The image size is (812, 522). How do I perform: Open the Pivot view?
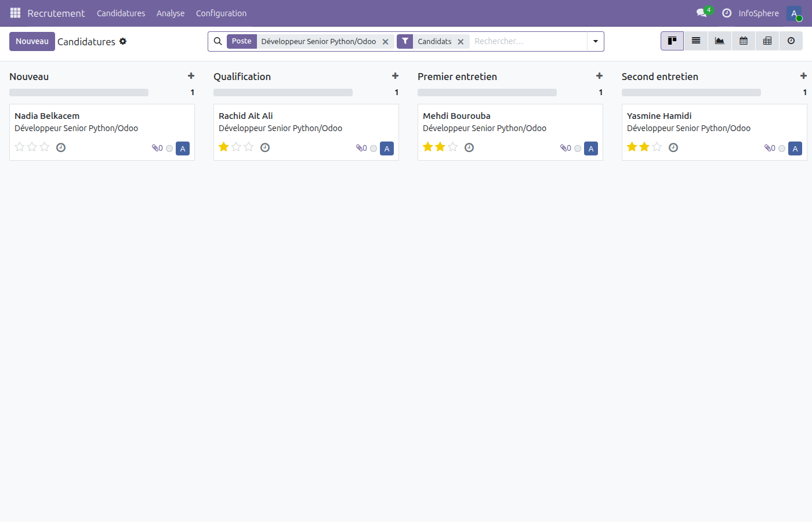(767, 41)
